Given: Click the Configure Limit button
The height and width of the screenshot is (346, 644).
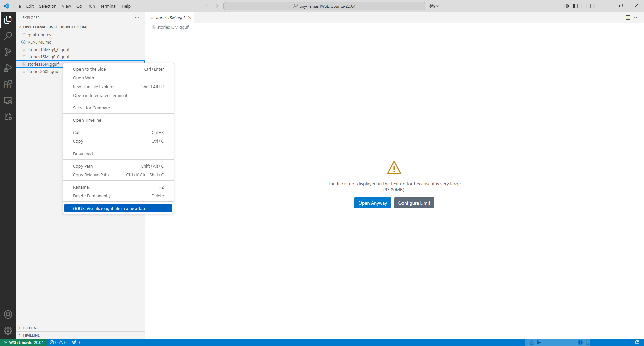Looking at the screenshot, I should coord(414,203).
